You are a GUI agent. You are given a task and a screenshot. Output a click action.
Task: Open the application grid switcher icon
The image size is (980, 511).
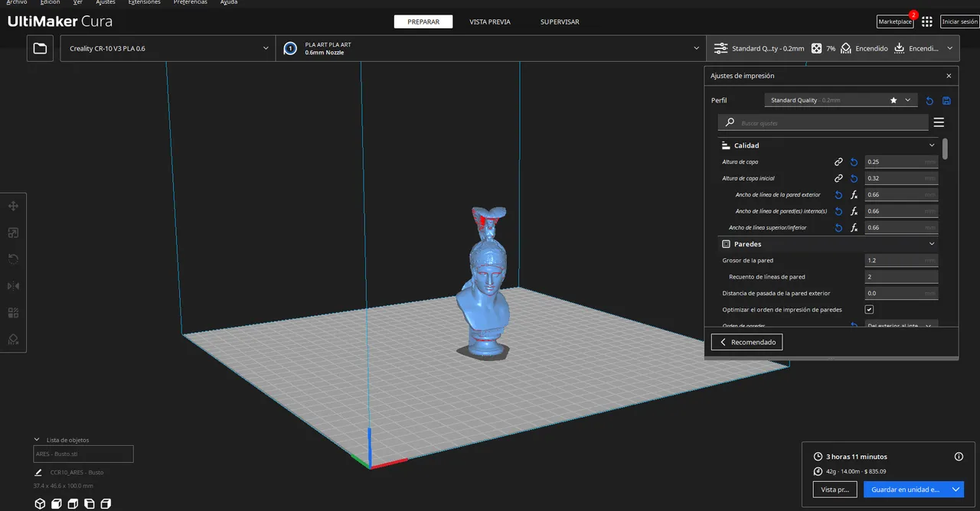click(x=927, y=21)
